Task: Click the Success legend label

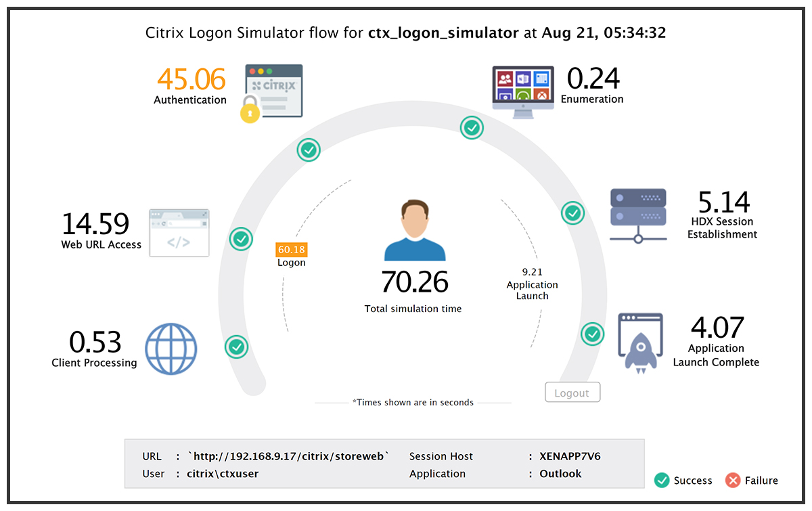Action: (x=693, y=481)
